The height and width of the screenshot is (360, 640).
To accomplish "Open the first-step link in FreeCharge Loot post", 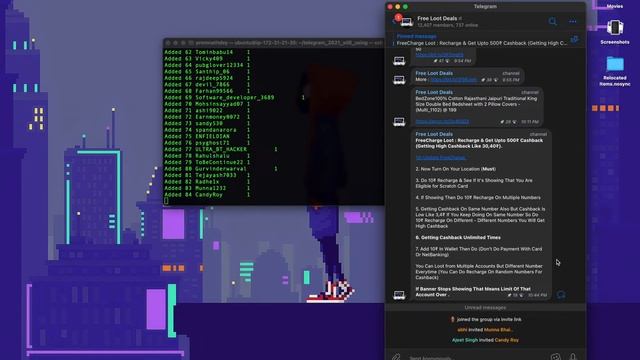I will click(441, 158).
